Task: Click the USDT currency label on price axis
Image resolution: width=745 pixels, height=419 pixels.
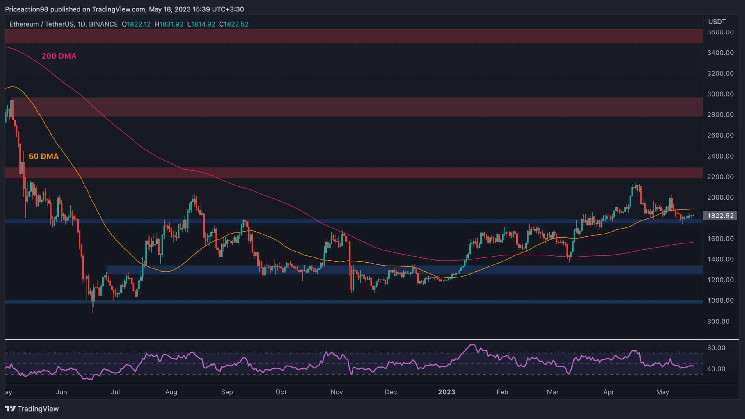Action: [x=714, y=22]
